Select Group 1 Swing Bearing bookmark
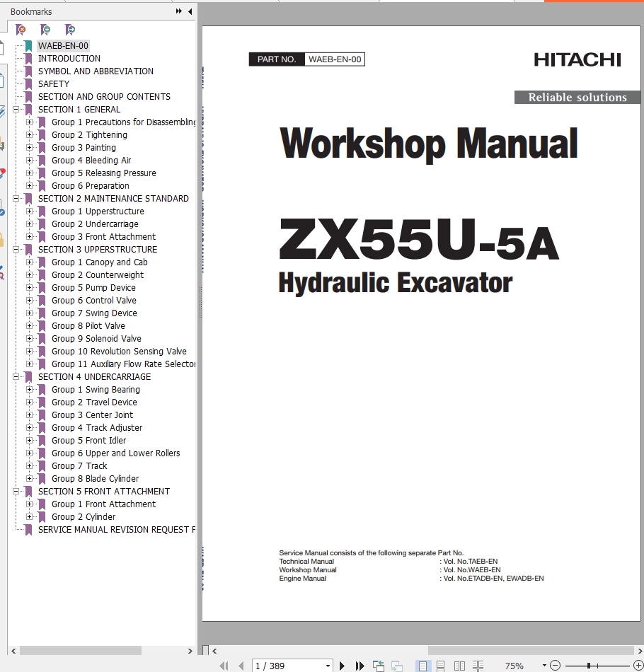 (x=96, y=390)
